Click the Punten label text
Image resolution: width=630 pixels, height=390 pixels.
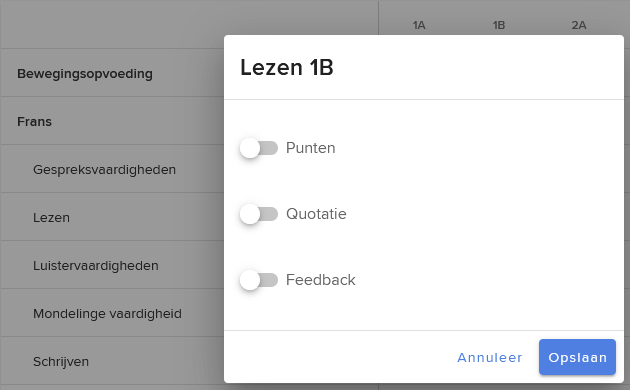(311, 148)
